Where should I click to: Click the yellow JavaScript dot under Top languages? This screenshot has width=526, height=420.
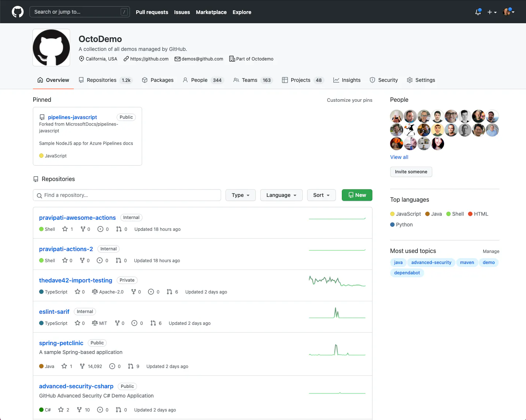click(x=392, y=214)
